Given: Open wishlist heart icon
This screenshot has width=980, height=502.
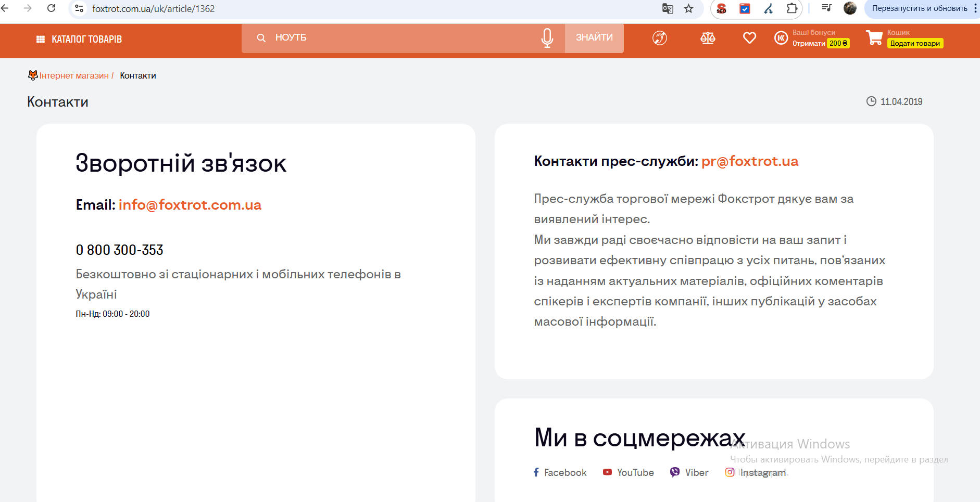Looking at the screenshot, I should pyautogui.click(x=749, y=38).
